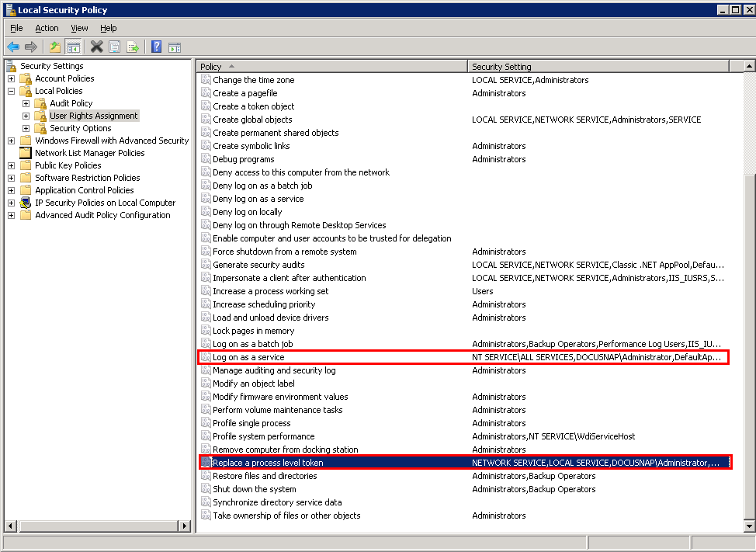Expand the Account Policies node
Image resolution: width=756 pixels, height=552 pixels.
[11, 78]
